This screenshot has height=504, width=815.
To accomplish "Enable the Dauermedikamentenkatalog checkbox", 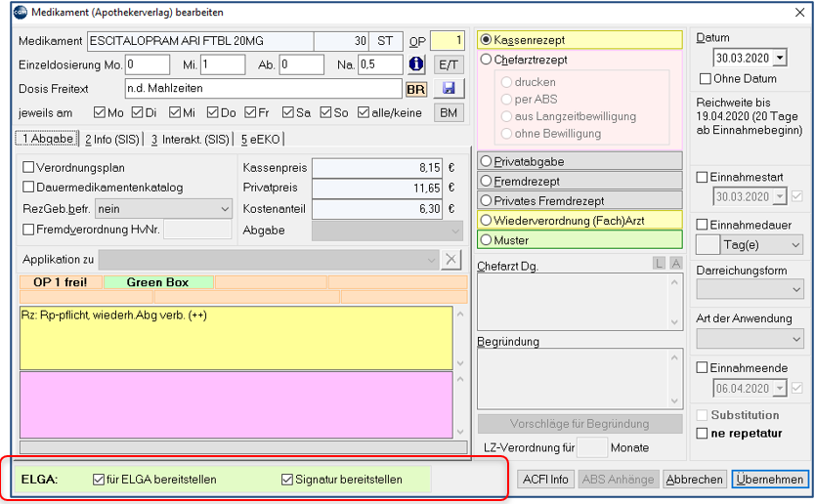I will tap(28, 188).
